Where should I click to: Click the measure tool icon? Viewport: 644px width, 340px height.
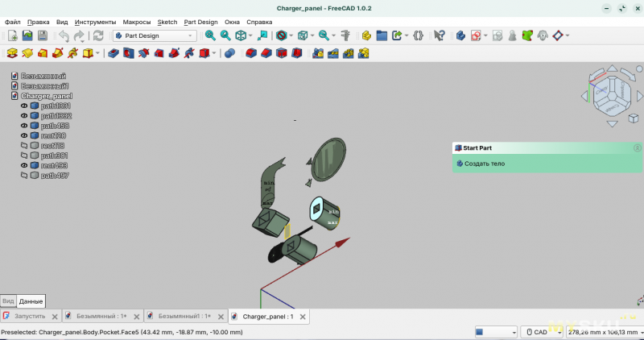click(x=346, y=35)
